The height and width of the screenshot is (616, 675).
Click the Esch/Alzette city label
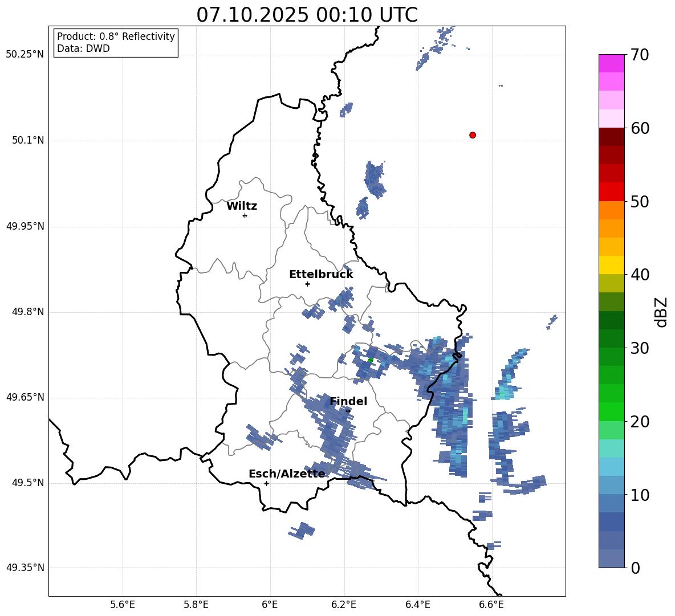click(287, 474)
